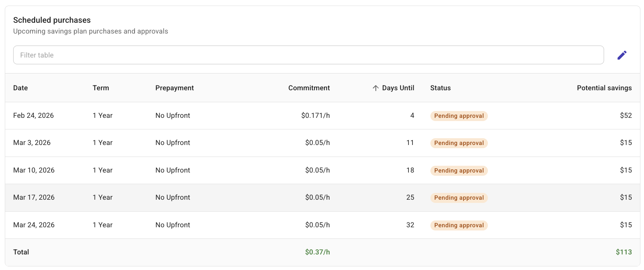
Task: Click Pending approval badge for Feb 24
Action: 459,116
